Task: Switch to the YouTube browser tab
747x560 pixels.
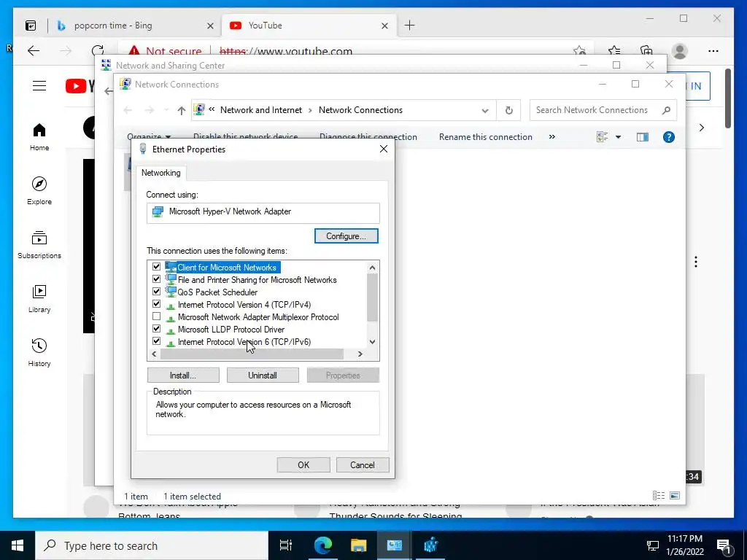Action: [x=308, y=26]
